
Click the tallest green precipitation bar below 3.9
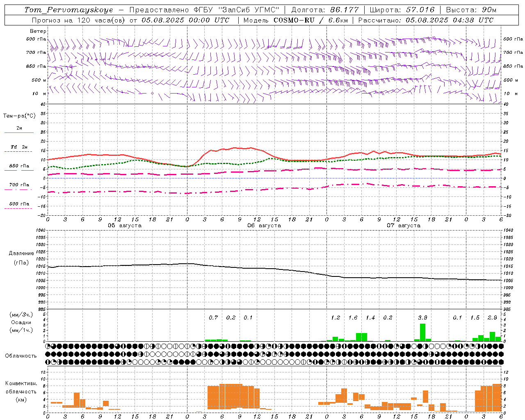click(x=422, y=333)
